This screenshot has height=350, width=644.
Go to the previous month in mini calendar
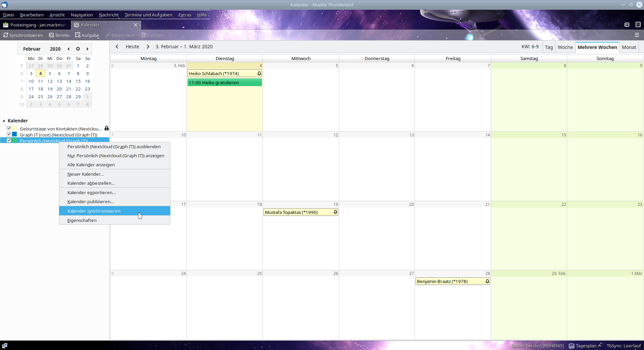69,49
